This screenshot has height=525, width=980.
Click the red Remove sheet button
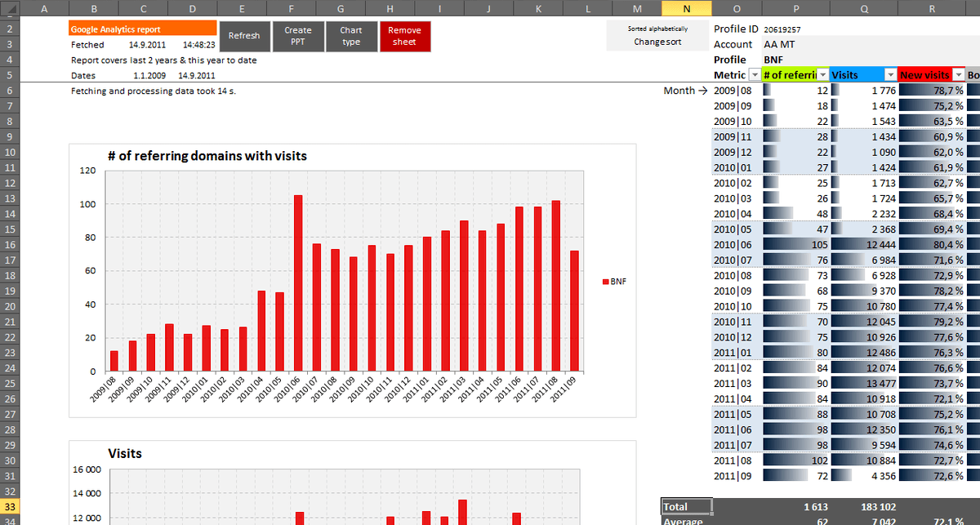(404, 36)
